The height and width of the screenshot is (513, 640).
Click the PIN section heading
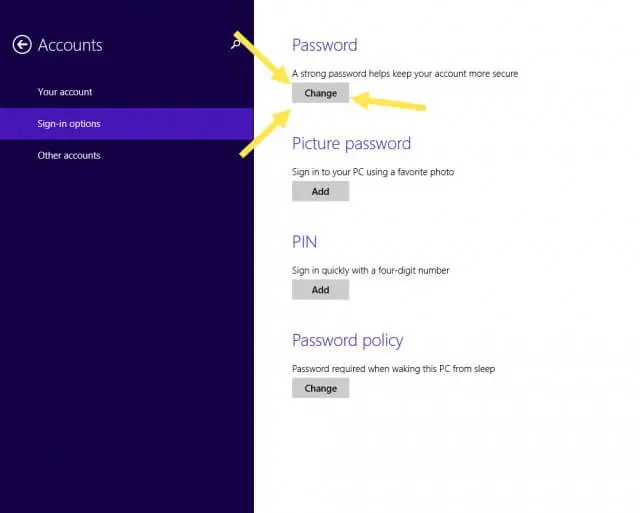(304, 242)
